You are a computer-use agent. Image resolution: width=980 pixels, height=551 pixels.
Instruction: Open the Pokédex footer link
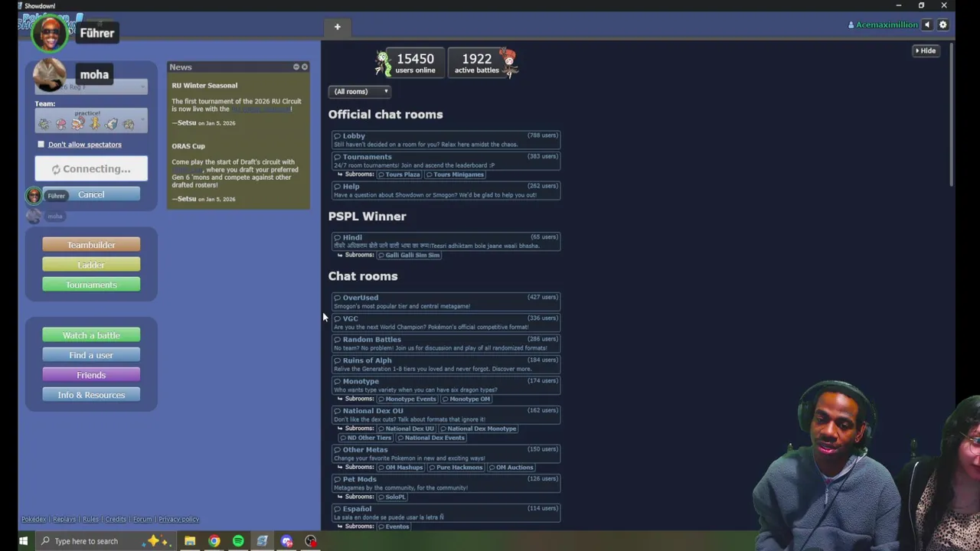coord(34,519)
